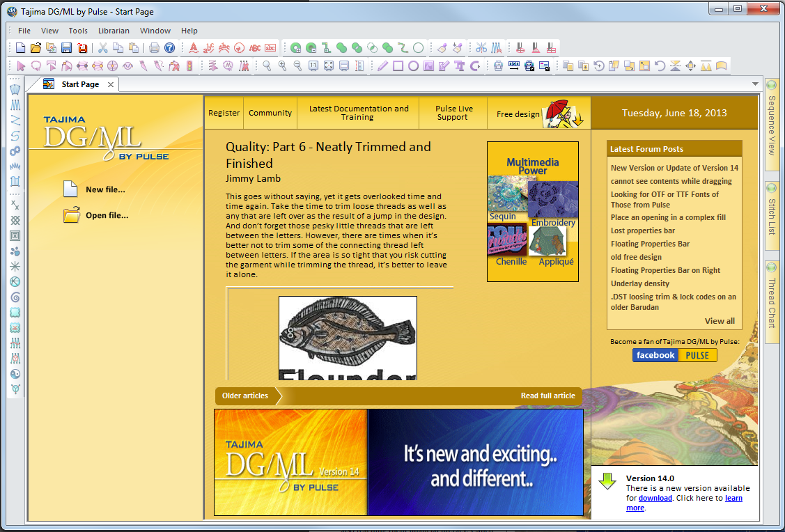Click the Print toolbar icon
The image size is (785, 532).
coord(154,48)
